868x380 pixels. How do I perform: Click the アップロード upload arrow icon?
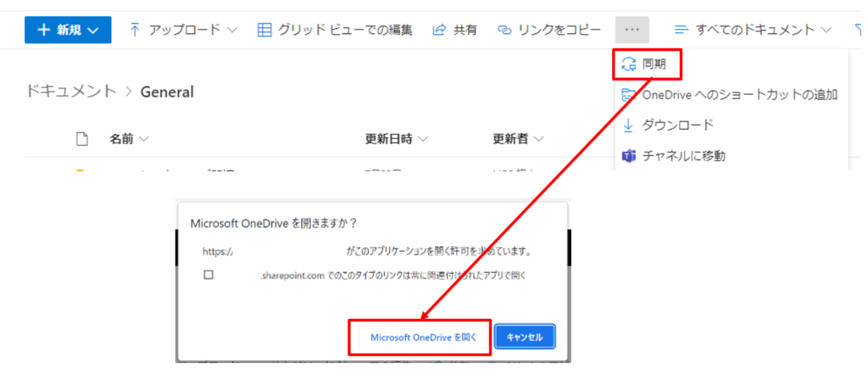pyautogui.click(x=135, y=30)
